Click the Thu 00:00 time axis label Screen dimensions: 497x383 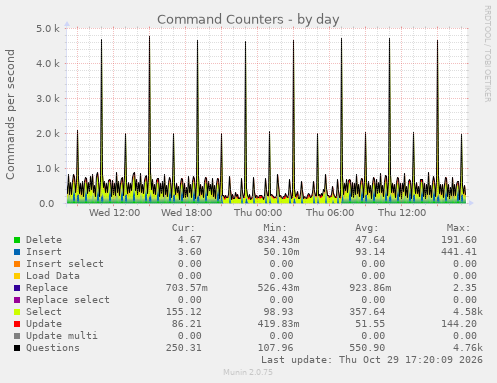coord(258,213)
